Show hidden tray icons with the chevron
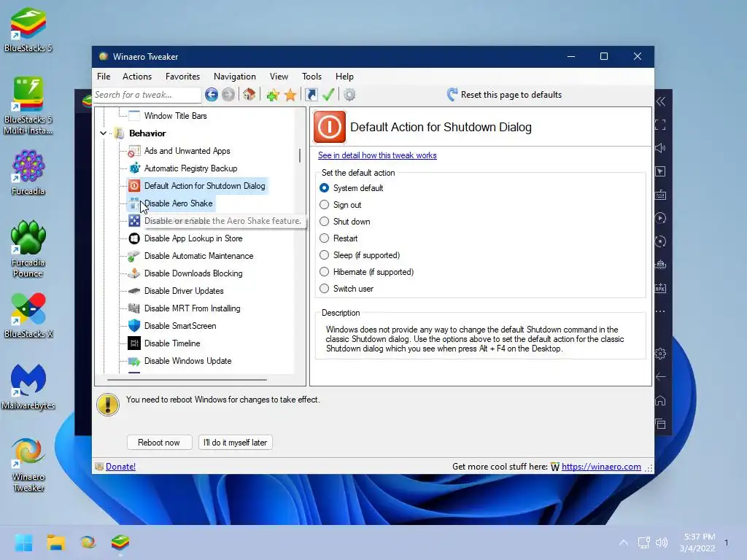 coord(623,542)
